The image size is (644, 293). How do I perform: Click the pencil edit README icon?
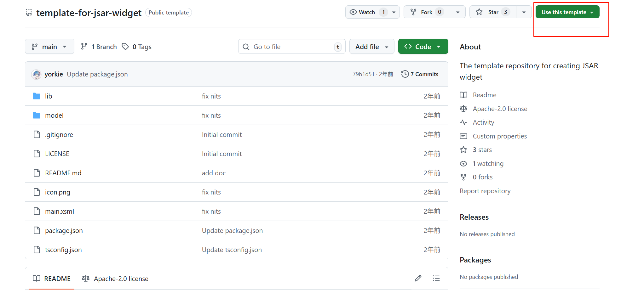pos(418,278)
